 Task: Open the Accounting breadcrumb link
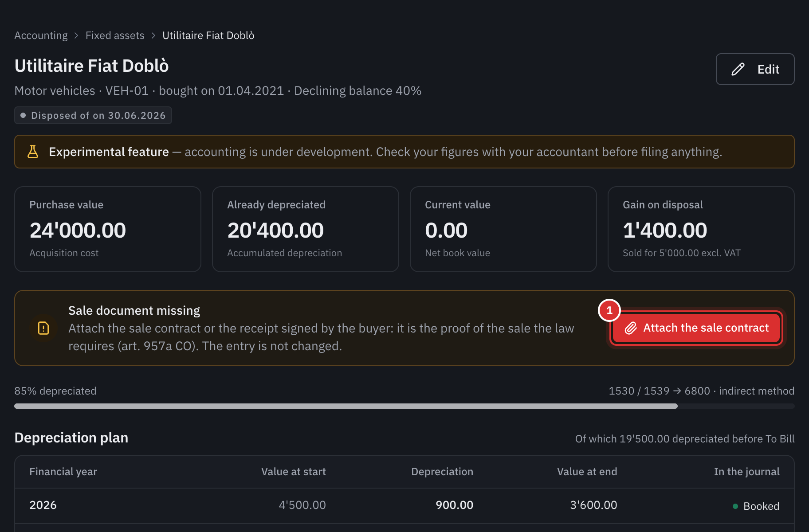41,35
